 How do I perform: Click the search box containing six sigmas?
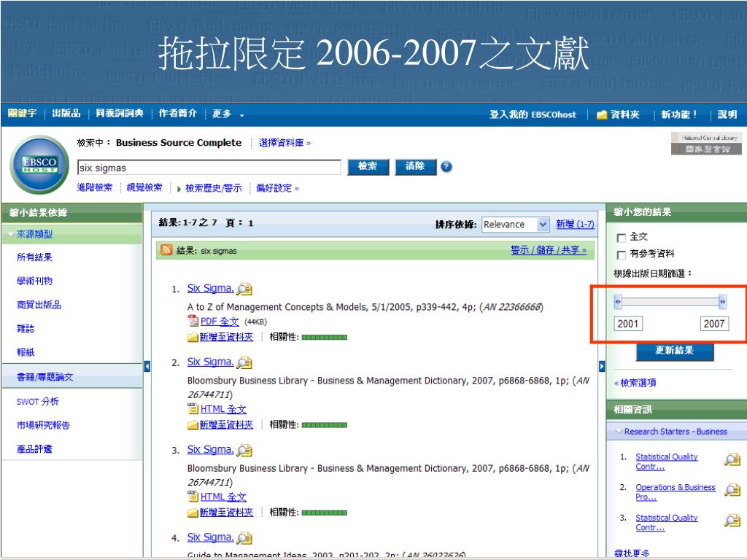[209, 168]
